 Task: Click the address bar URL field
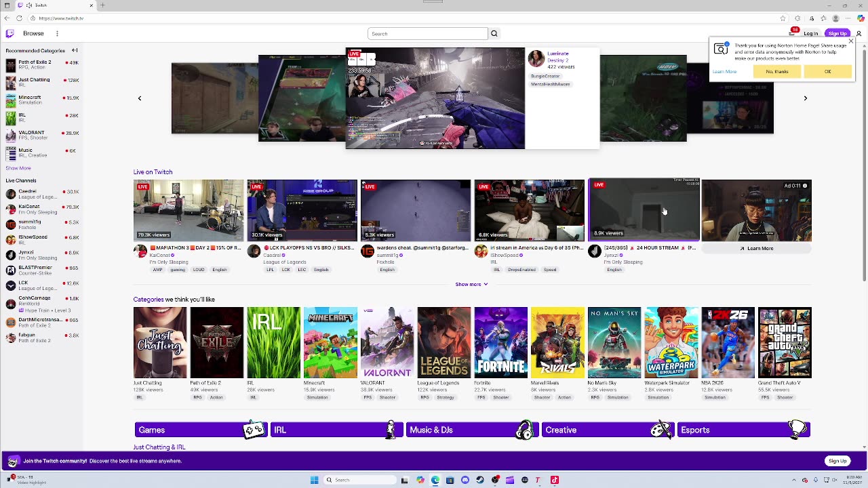(407, 18)
